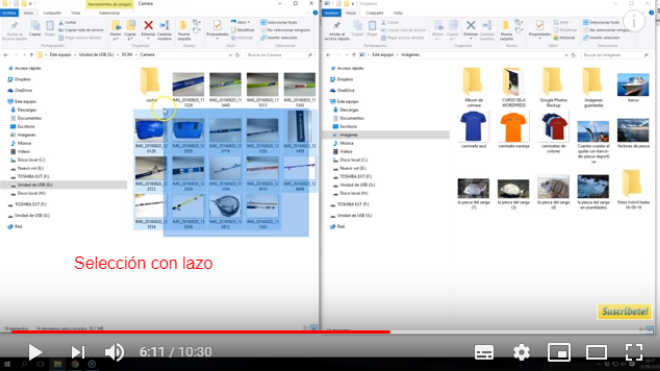
Task: Click Herramientas de imagen contextual tab
Action: click(109, 4)
